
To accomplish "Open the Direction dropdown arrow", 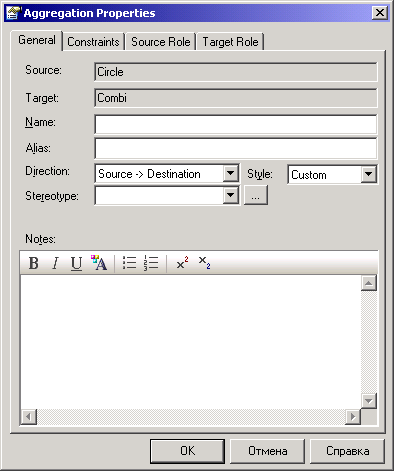I will (231, 174).
